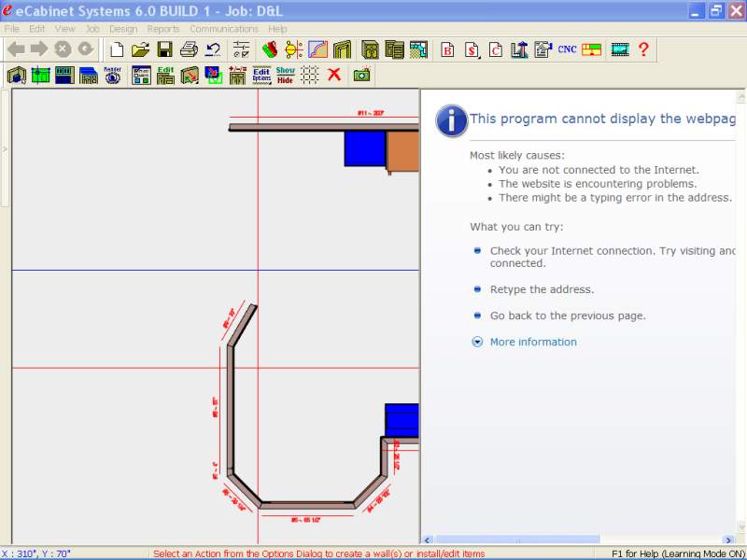Open the File menu

(x=12, y=29)
